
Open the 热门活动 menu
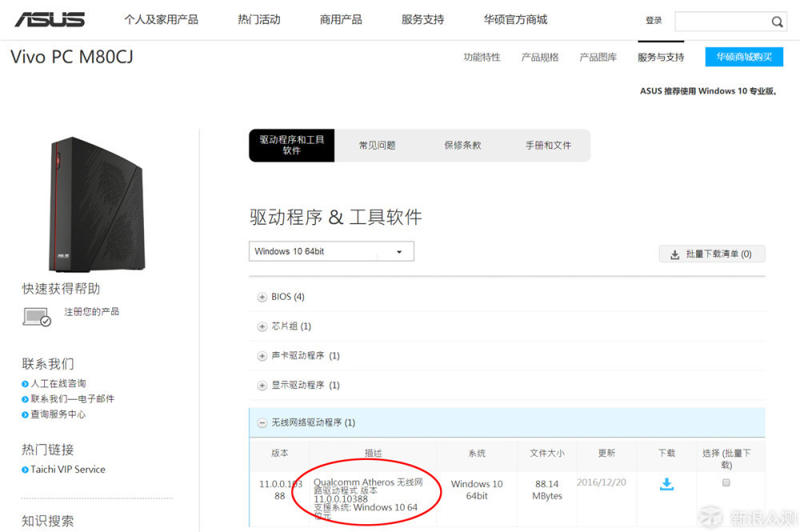258,20
